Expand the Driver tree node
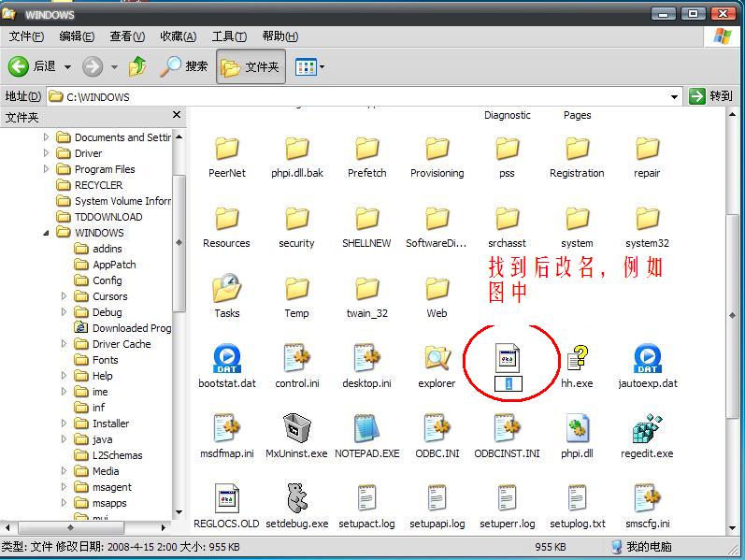The height and width of the screenshot is (560, 745). pyautogui.click(x=46, y=153)
